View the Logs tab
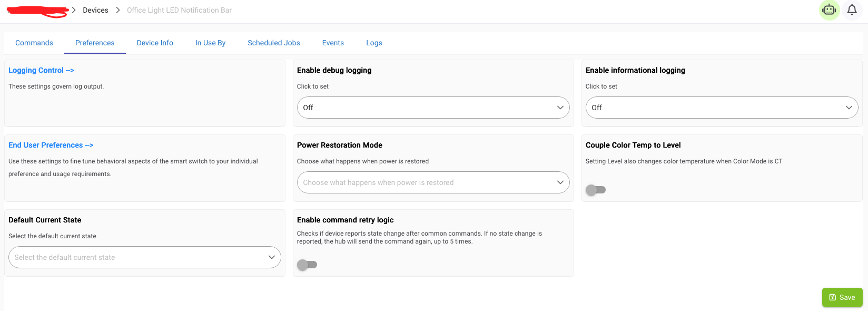 [374, 43]
